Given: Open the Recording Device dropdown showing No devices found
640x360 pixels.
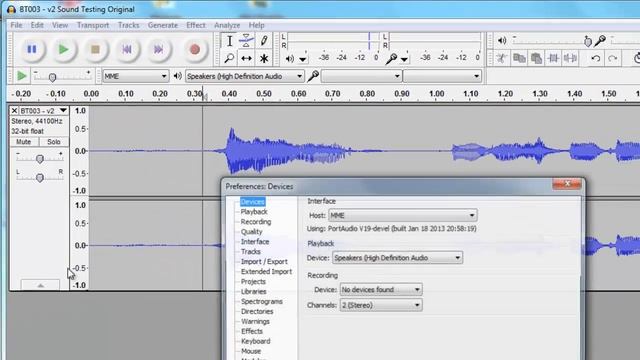Looking at the screenshot, I should pyautogui.click(x=381, y=289).
